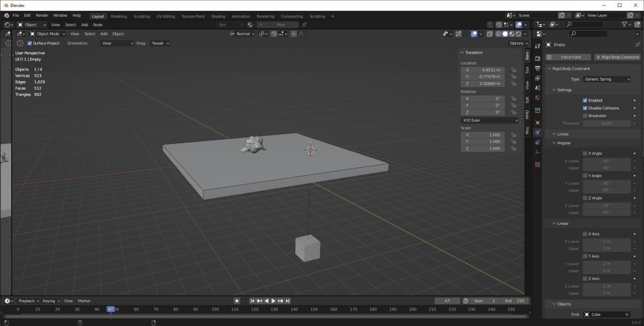Click the First object Cube field
644x326 pixels.
pyautogui.click(x=607, y=314)
